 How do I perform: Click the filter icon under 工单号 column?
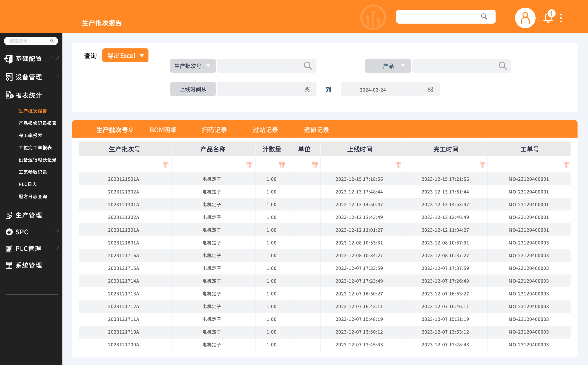click(566, 165)
